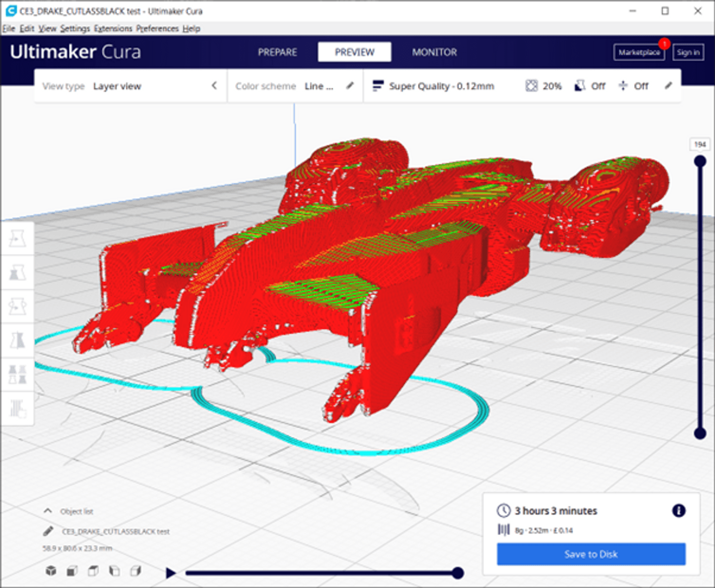The image size is (715, 588).
Task: Switch to front view of the build plate
Action: (x=71, y=570)
